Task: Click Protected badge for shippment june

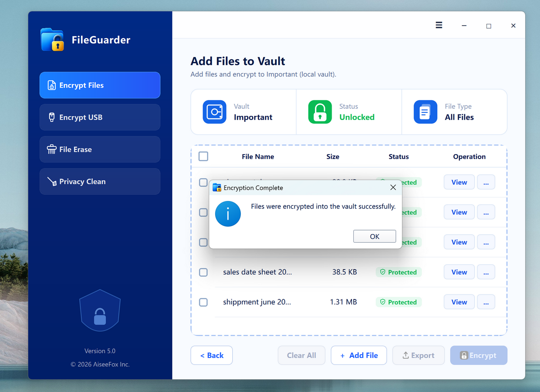Action: tap(399, 302)
